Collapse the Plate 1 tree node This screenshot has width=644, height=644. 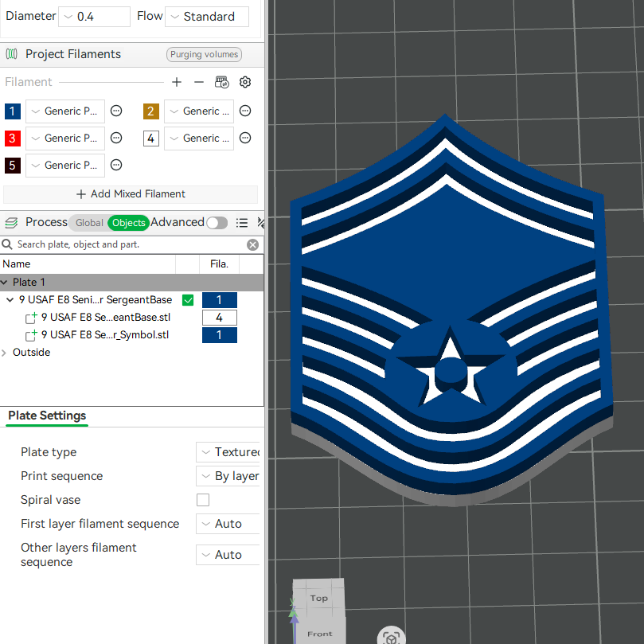point(4,283)
